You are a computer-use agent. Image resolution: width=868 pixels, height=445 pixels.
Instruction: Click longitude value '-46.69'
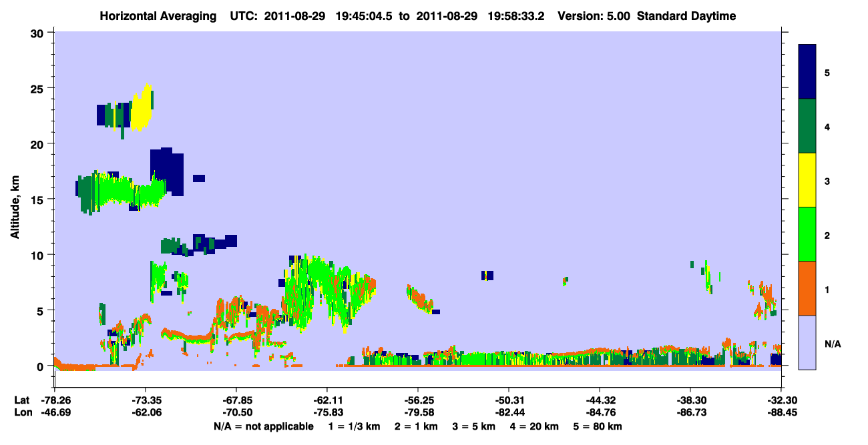click(x=55, y=412)
